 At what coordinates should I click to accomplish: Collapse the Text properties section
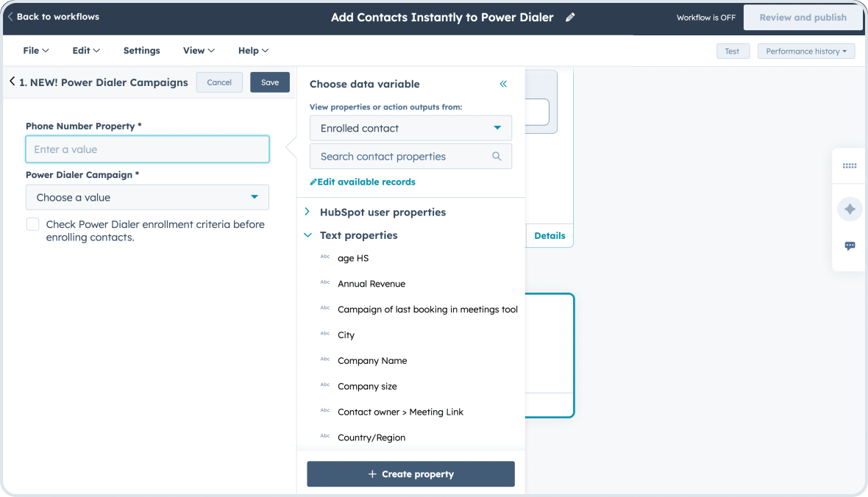pos(307,235)
